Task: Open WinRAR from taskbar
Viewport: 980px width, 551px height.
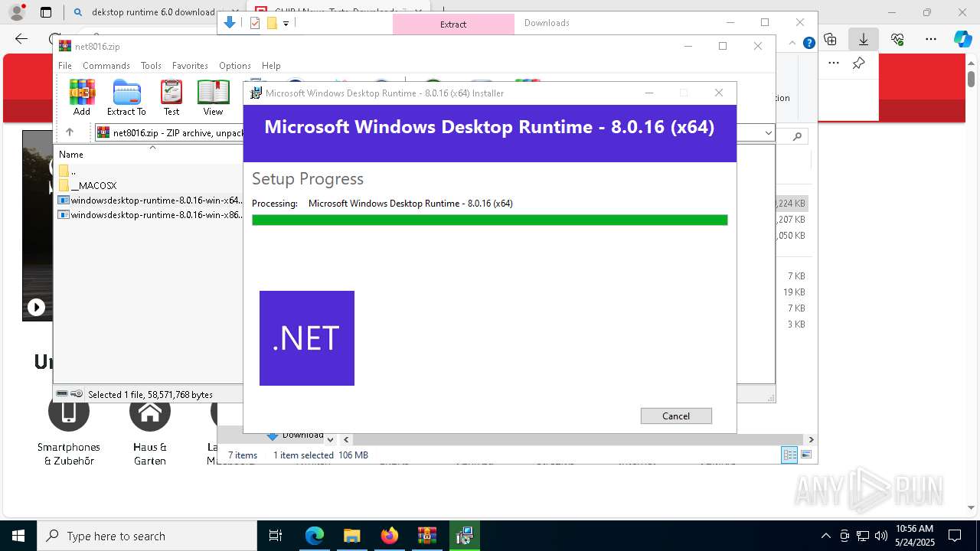Action: pyautogui.click(x=426, y=536)
